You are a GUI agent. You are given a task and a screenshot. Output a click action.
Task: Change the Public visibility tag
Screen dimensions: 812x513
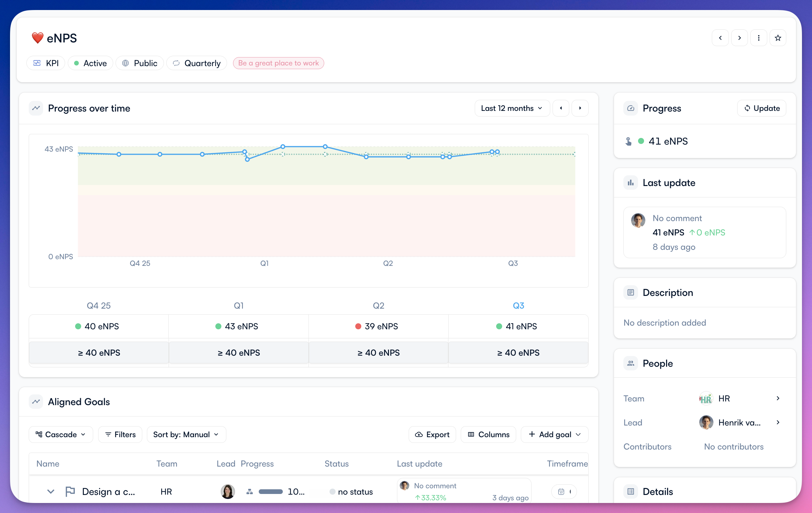pos(140,63)
